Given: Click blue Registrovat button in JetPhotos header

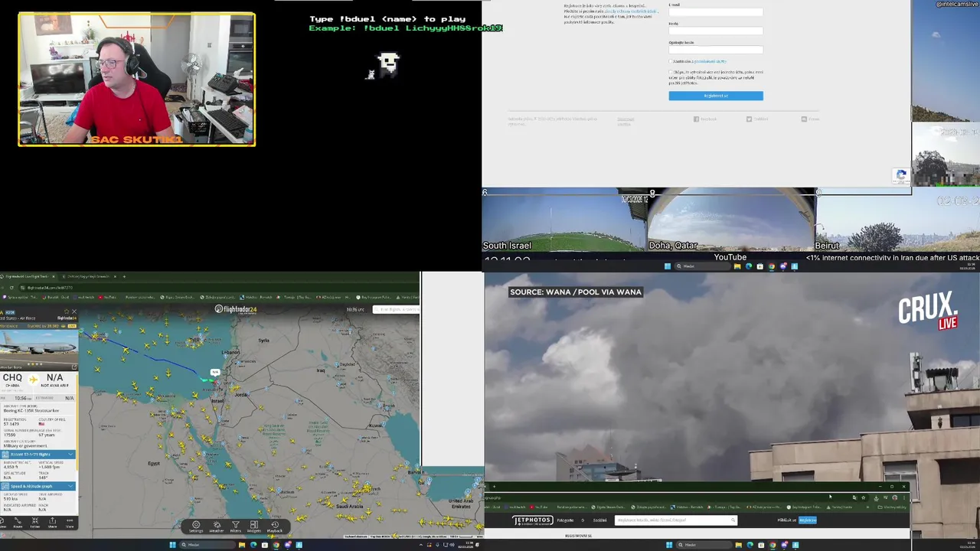Looking at the screenshot, I should pos(808,520).
